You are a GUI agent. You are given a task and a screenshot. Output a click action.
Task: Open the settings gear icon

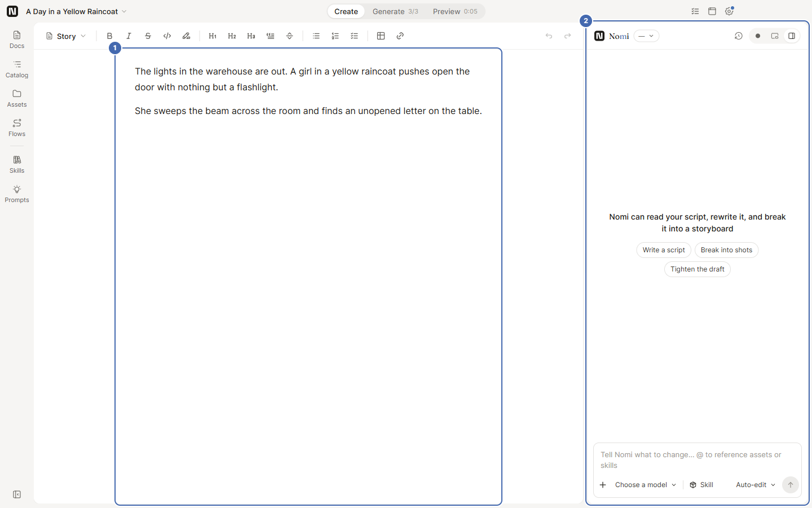click(x=729, y=11)
